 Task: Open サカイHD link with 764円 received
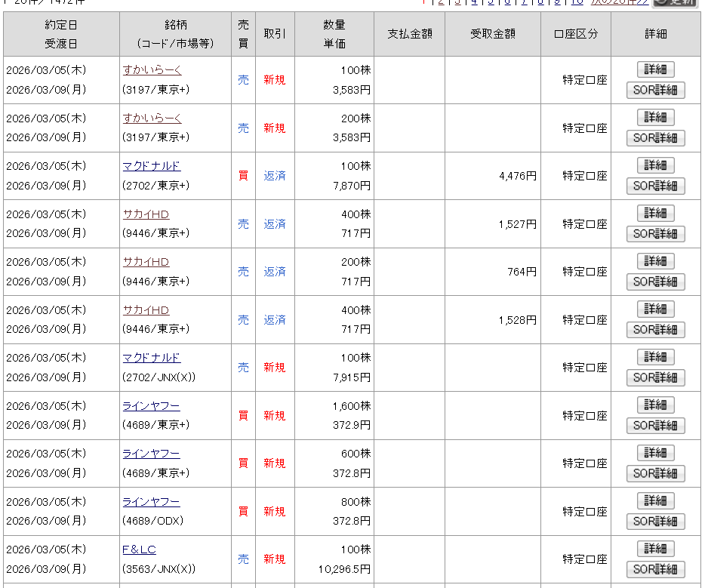pos(146,262)
